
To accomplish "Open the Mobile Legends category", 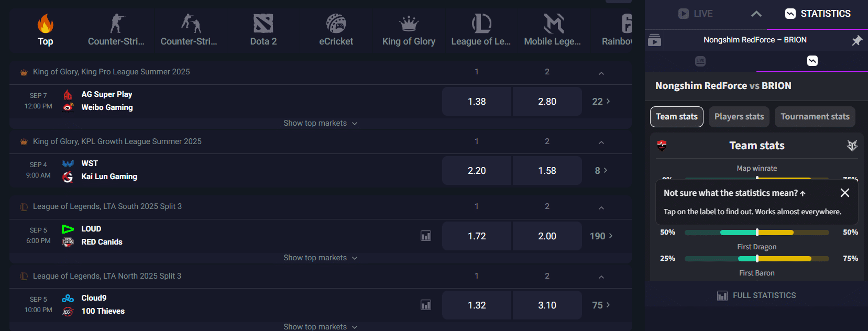I will click(x=553, y=30).
